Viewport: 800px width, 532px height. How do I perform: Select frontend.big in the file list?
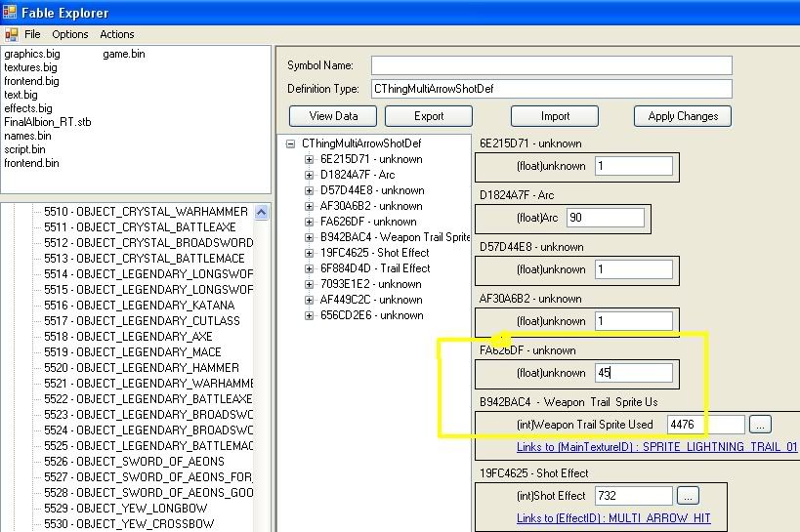point(31,81)
